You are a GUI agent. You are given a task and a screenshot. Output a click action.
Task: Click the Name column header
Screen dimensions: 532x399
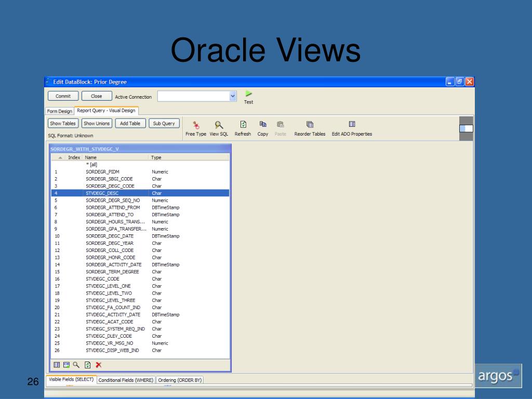(x=115, y=157)
